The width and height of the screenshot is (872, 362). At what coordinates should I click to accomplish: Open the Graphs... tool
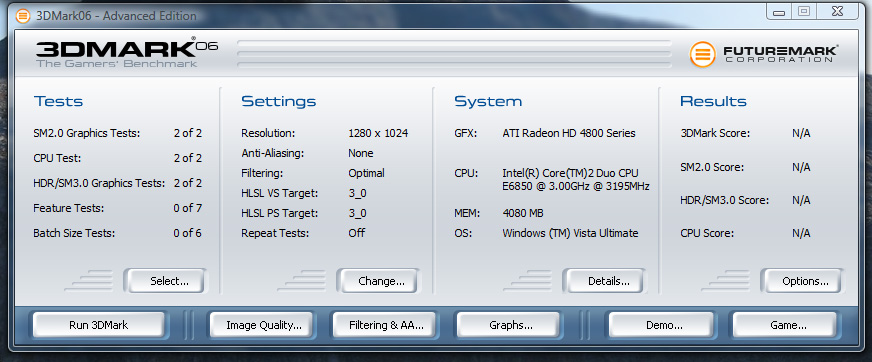pos(508,325)
